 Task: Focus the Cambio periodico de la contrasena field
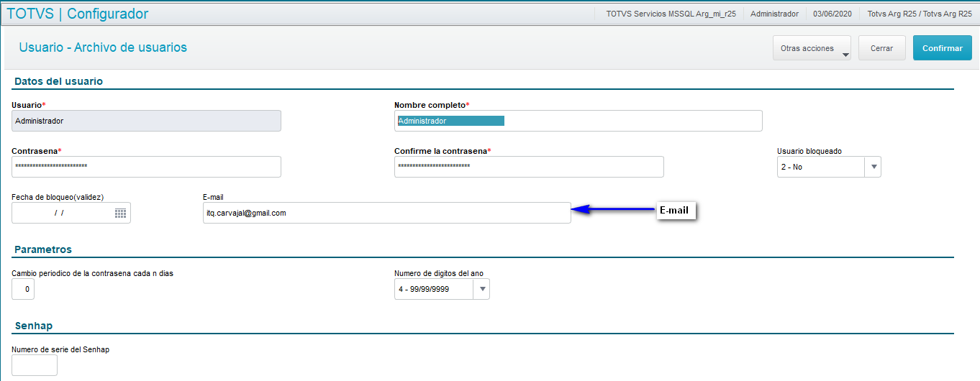tap(23, 289)
